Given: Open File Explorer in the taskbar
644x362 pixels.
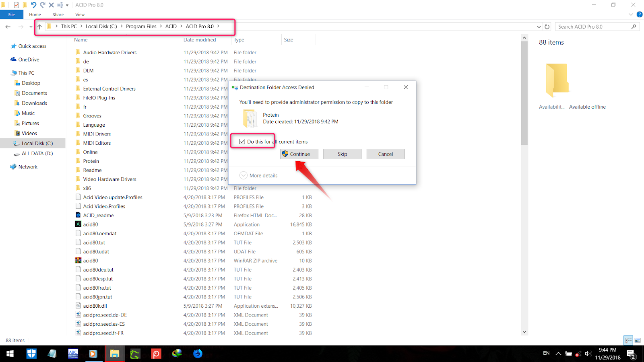Looking at the screenshot, I should click(115, 354).
